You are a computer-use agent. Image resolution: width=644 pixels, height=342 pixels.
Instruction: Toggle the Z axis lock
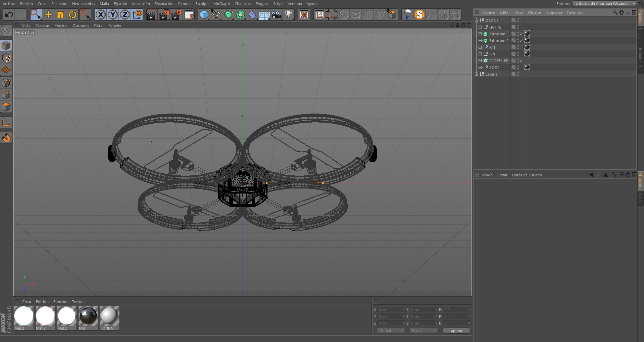(x=125, y=15)
